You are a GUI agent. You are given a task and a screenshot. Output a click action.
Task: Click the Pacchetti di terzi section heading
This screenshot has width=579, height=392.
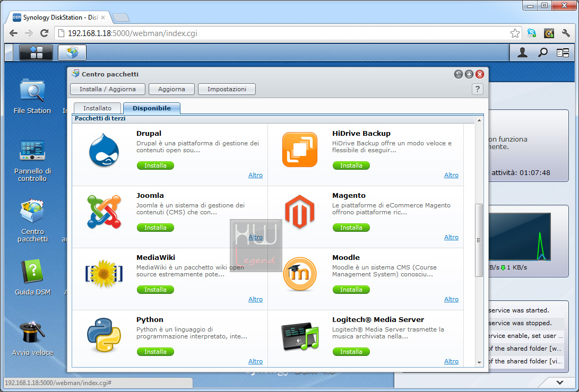coord(100,118)
